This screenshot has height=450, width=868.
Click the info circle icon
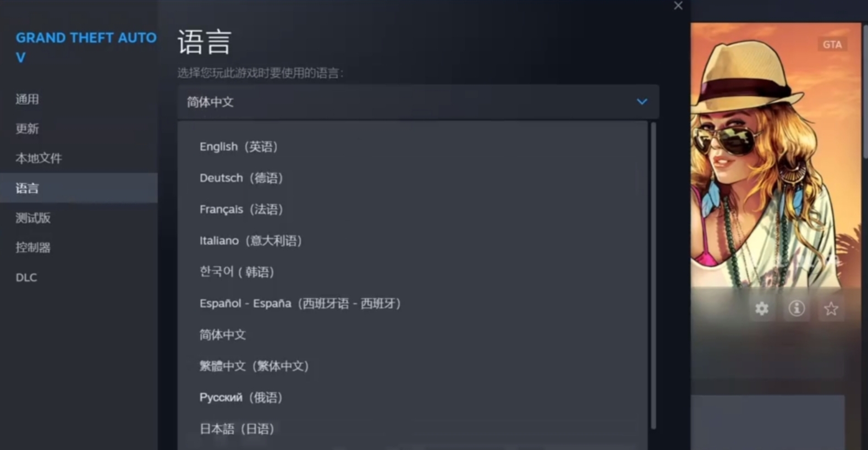coord(796,309)
